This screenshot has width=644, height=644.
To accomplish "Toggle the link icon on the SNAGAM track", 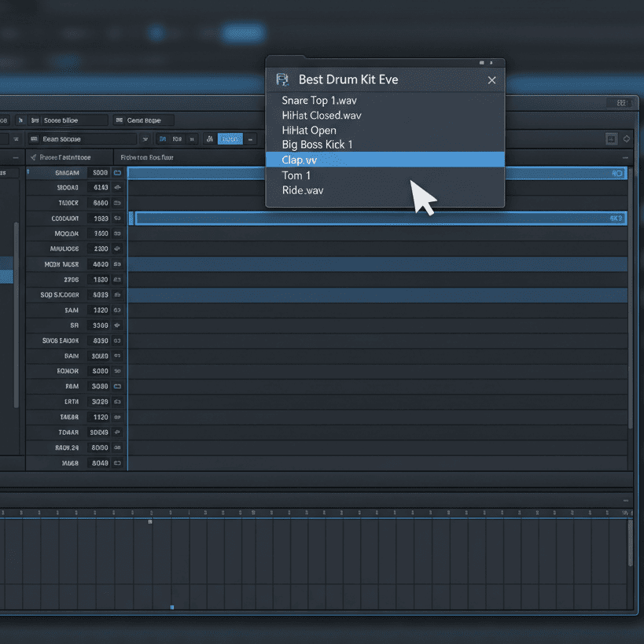I will (x=118, y=172).
